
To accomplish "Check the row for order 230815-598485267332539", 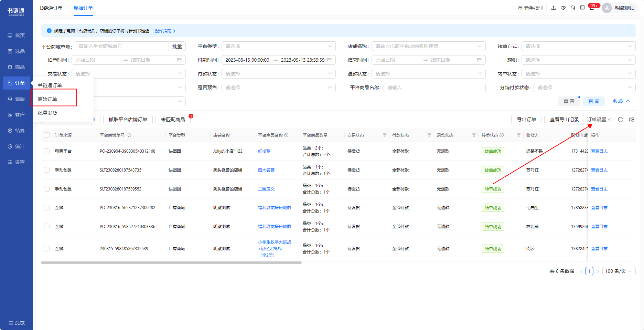I will pyautogui.click(x=47, y=249).
